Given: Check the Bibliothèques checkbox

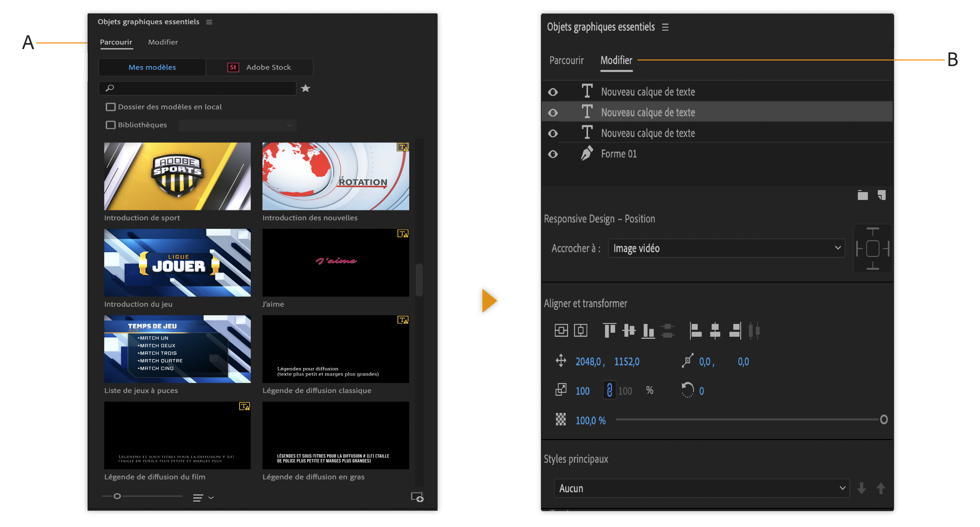Looking at the screenshot, I should [110, 125].
